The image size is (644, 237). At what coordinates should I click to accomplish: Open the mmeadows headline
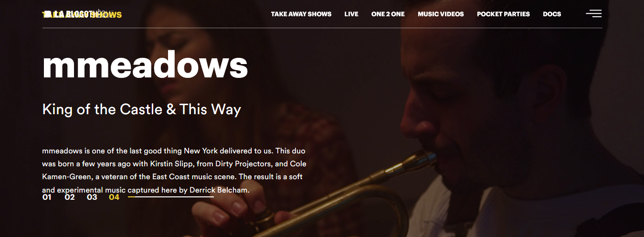point(145,65)
